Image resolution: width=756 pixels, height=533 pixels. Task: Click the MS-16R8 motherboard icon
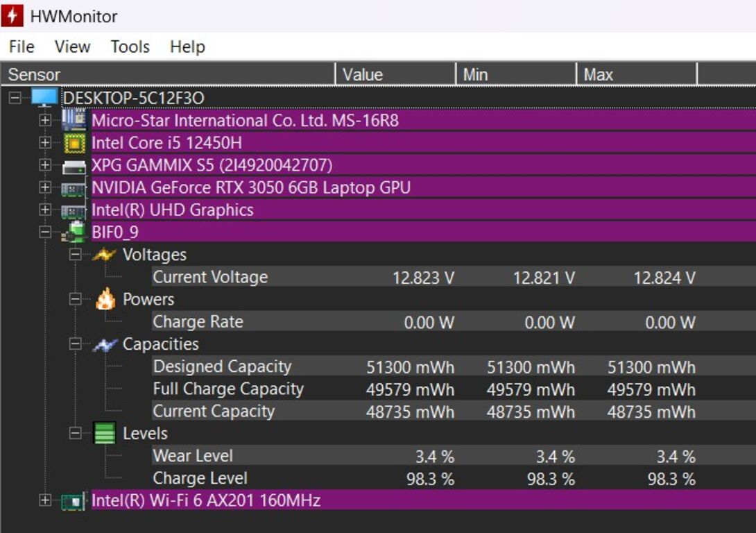pos(74,119)
